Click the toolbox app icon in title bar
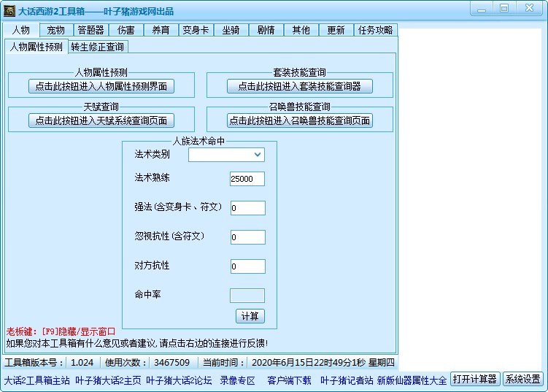 tap(9, 11)
